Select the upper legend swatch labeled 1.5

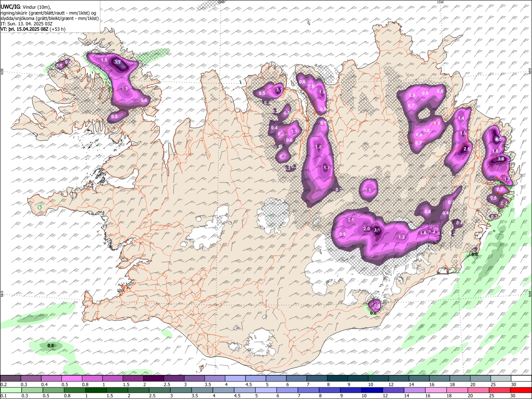pyautogui.click(x=133, y=378)
